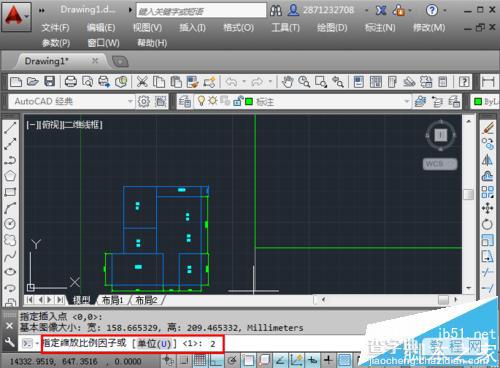Image resolution: width=500 pixels, height=368 pixels.
Task: Open the QuickCalc calculator icon
Action: pos(443,82)
